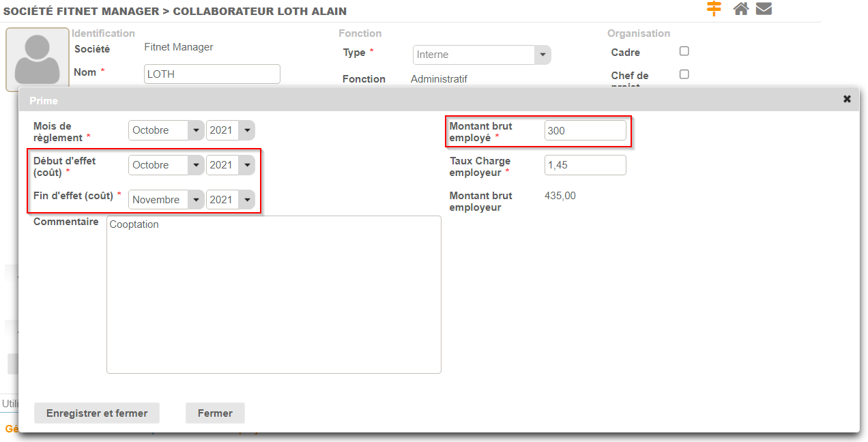The width and height of the screenshot is (868, 442).
Task: Click the collaborator avatar placeholder
Action: click(38, 59)
